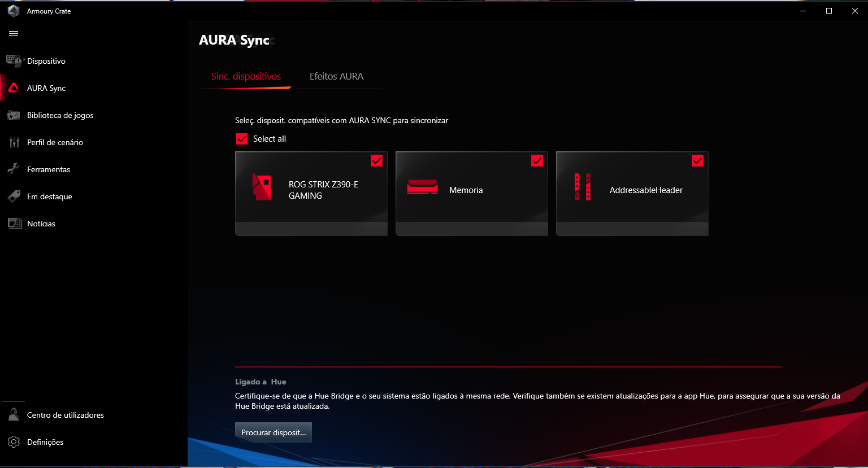Uncheck the AddressableHeader device checkbox

[698, 161]
